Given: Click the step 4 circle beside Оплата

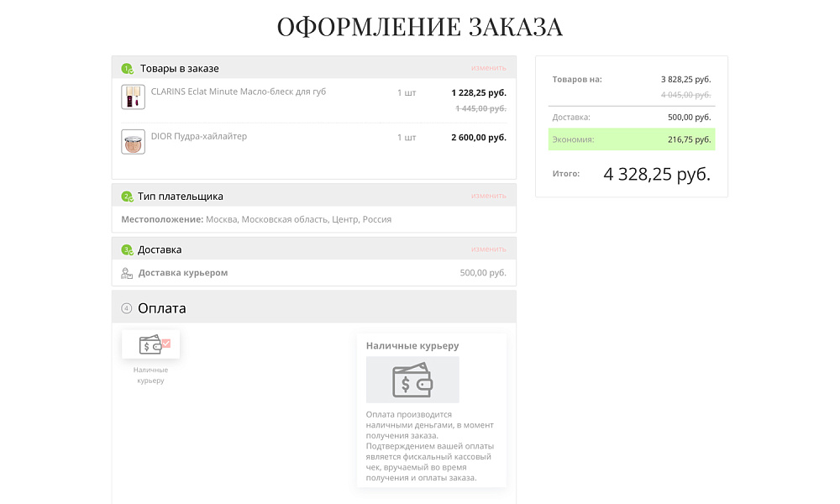Looking at the screenshot, I should 127,308.
